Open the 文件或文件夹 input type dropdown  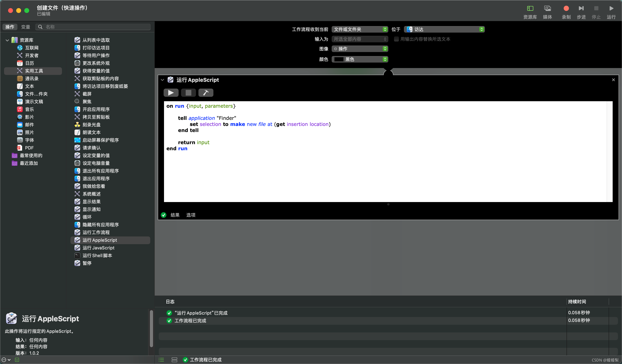360,29
